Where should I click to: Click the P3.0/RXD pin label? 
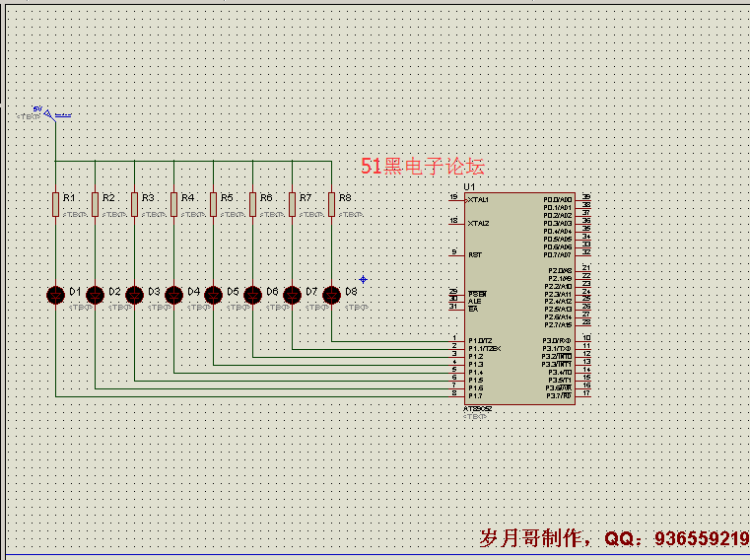pyautogui.click(x=557, y=341)
